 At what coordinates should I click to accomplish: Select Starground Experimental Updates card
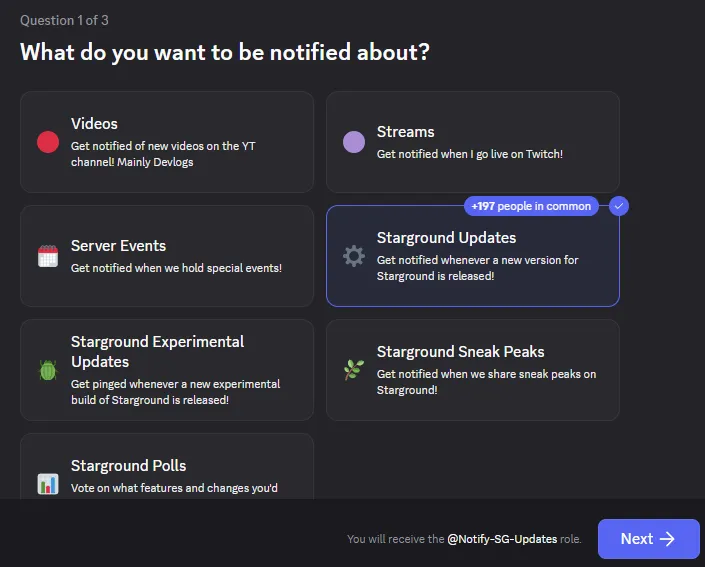point(167,370)
